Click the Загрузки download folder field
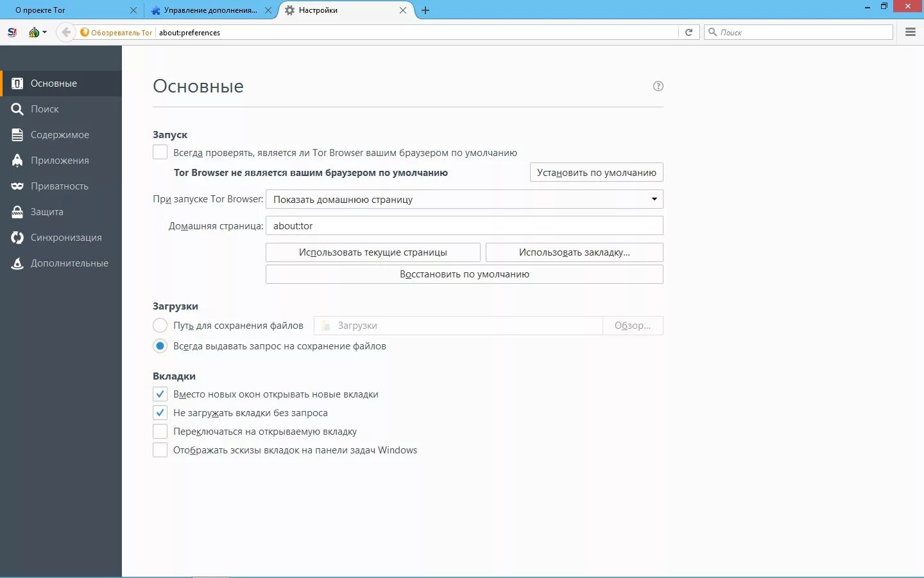 coord(458,326)
